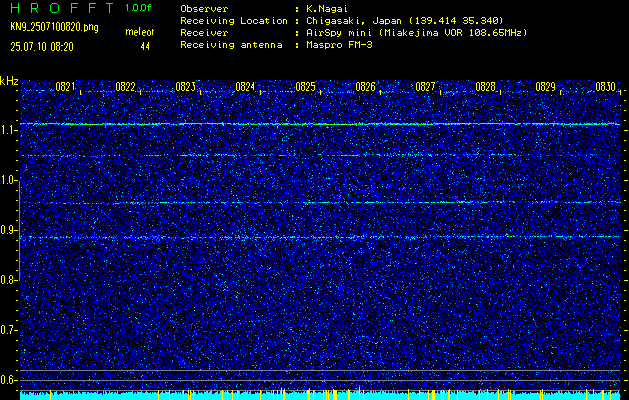
Task: Click the 0823 time marker
Action: point(185,87)
